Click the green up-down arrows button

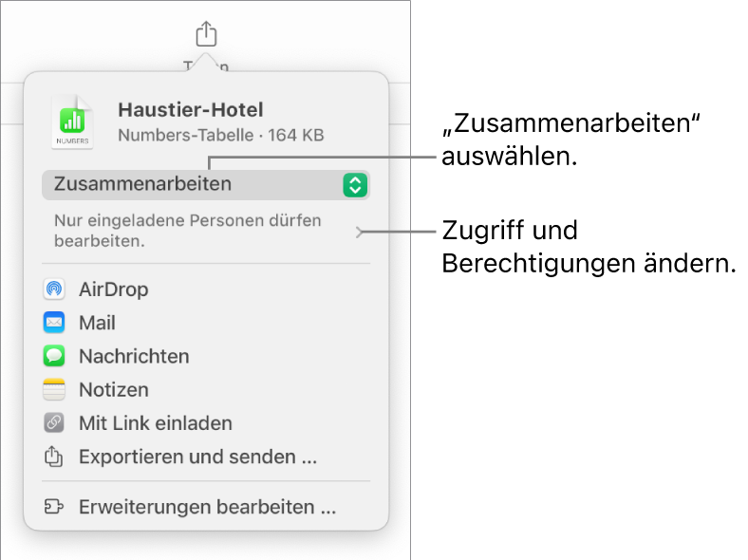[354, 185]
